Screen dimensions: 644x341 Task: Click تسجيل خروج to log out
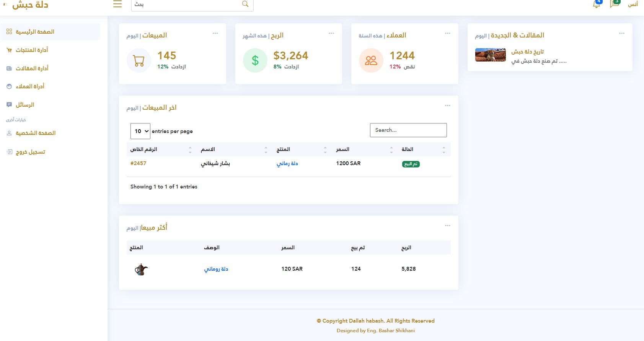tap(30, 152)
